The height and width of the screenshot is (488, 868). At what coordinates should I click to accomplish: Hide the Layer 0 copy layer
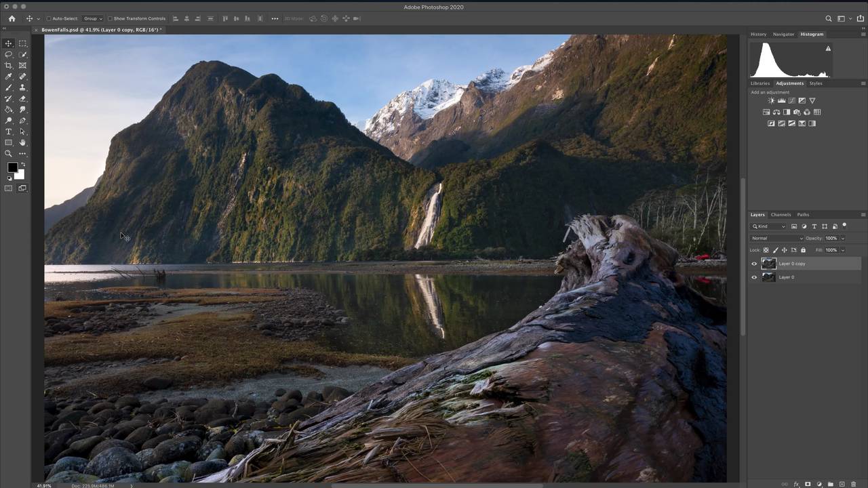pos(754,264)
